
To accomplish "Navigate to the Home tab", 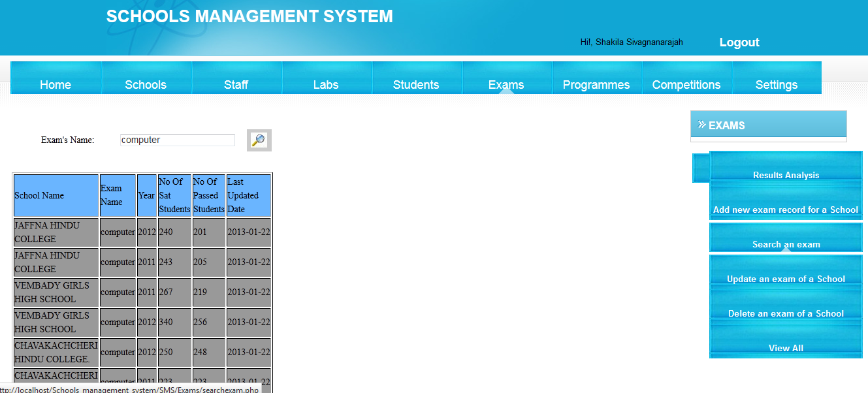I will (56, 84).
